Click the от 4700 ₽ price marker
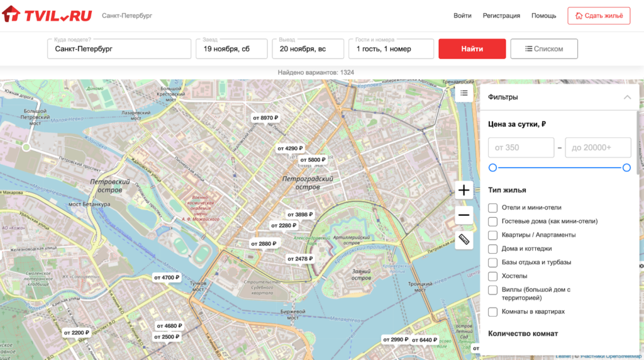This screenshot has width=644, height=360. tap(167, 278)
